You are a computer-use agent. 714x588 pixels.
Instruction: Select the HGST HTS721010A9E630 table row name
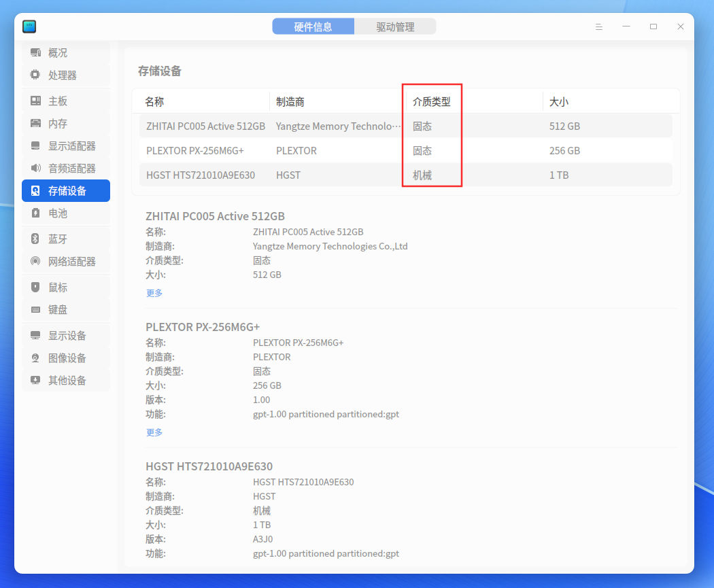coord(201,175)
